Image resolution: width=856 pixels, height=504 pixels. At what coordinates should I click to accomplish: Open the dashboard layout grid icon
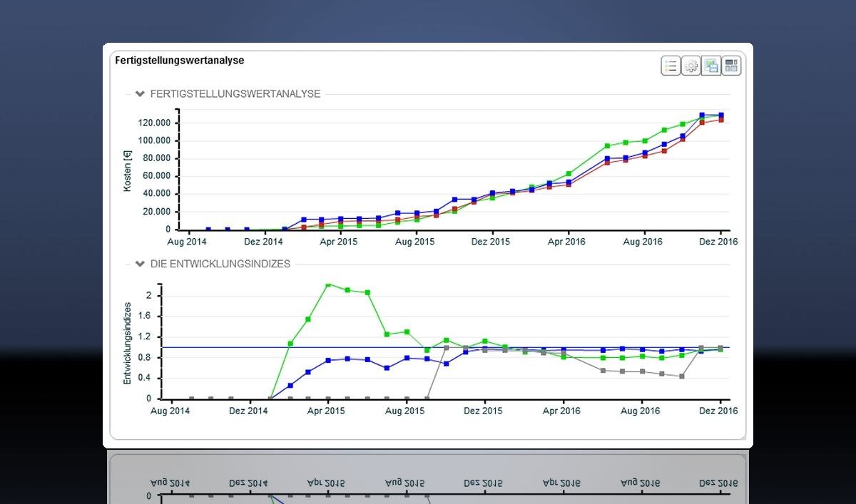[x=731, y=66]
